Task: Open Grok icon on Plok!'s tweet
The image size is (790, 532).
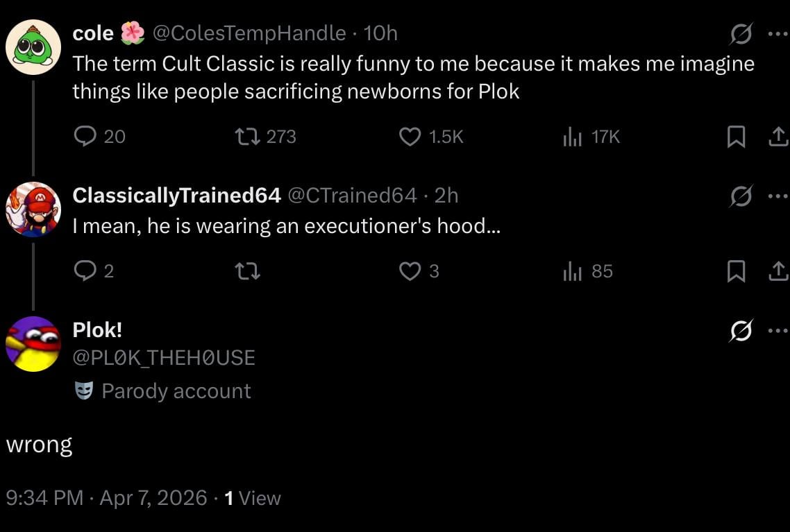Action: [741, 332]
